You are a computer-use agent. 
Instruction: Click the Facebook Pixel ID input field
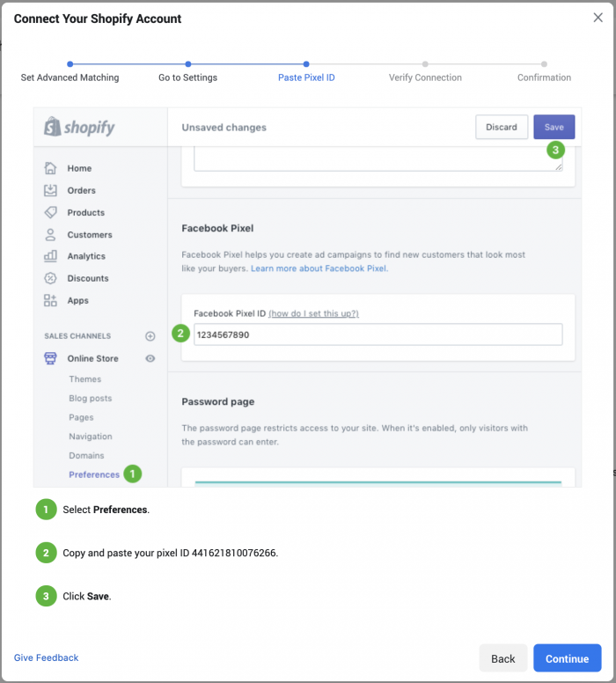[378, 334]
